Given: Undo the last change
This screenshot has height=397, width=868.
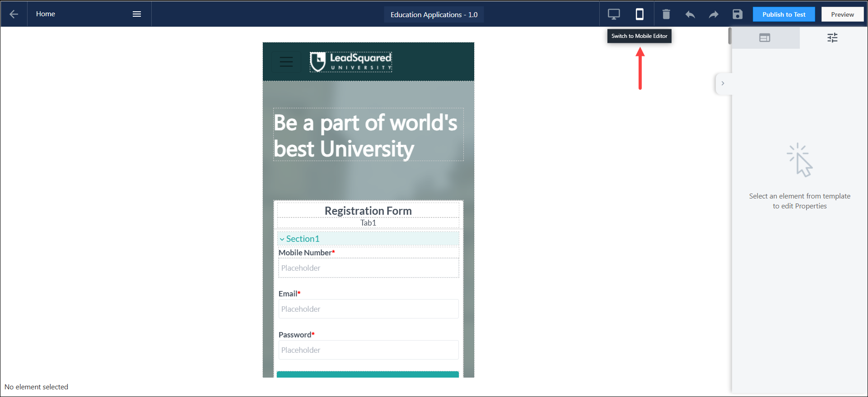Looking at the screenshot, I should point(690,14).
